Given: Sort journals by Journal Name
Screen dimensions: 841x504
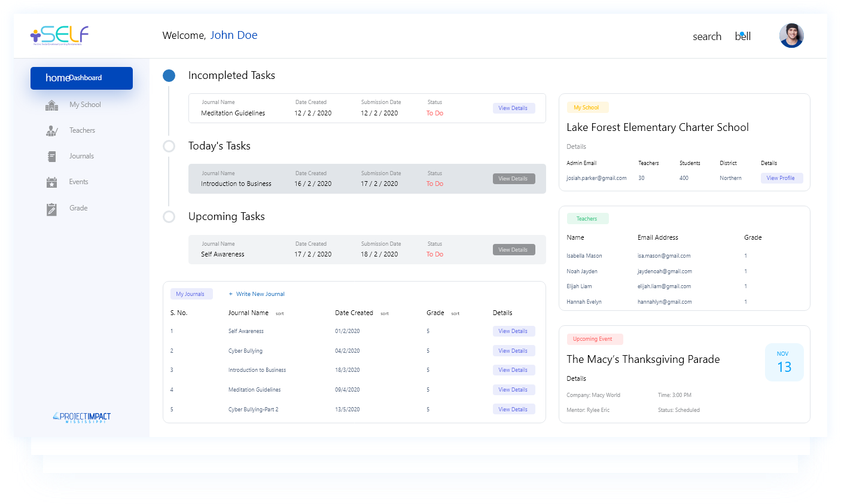Looking at the screenshot, I should [x=280, y=313].
